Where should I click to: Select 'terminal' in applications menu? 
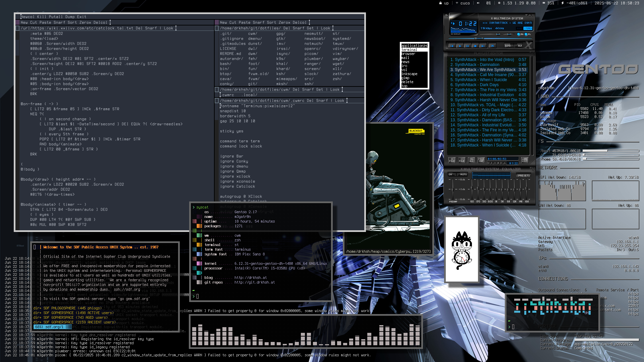pos(409,50)
